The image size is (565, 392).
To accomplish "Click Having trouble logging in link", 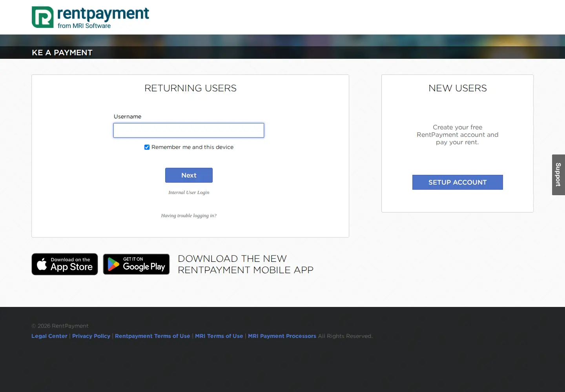I will click(x=189, y=216).
